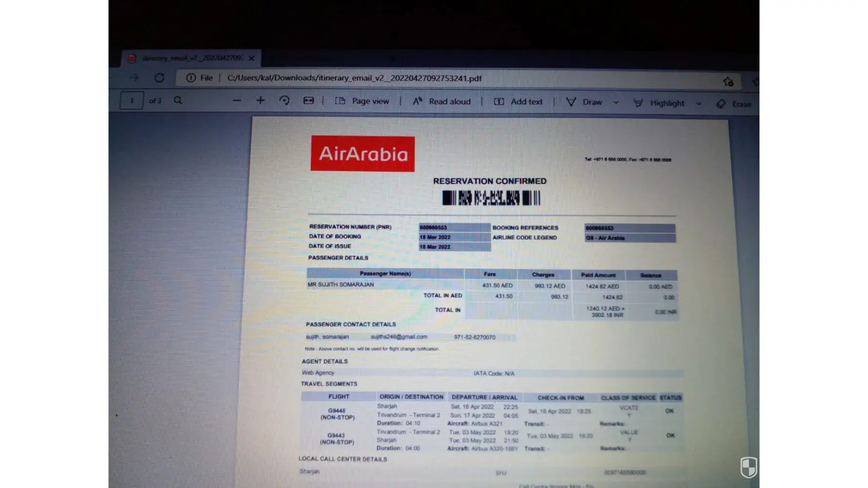
Task: Click the "PASSENGER CONTACT DETAILS" heading
Action: tap(351, 324)
